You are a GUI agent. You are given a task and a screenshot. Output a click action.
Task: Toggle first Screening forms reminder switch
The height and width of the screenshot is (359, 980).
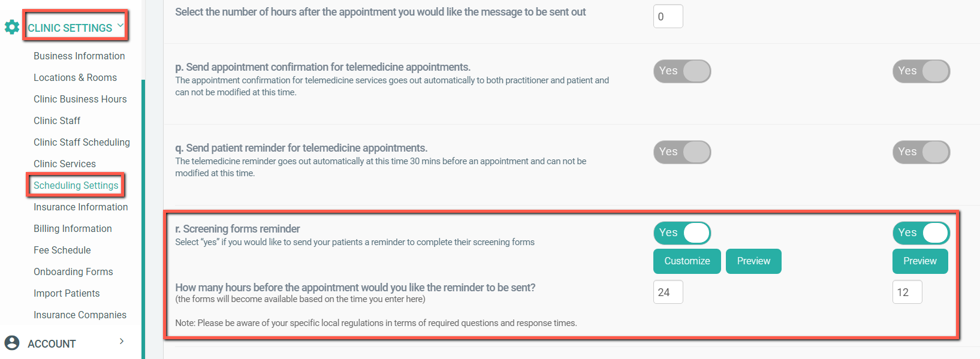click(682, 233)
